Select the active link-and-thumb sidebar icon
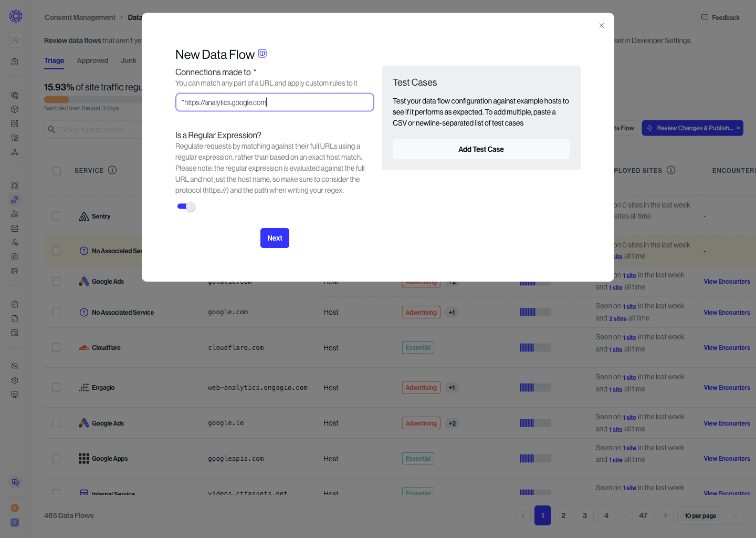Screen dimensions: 756x538 click(x=15, y=200)
